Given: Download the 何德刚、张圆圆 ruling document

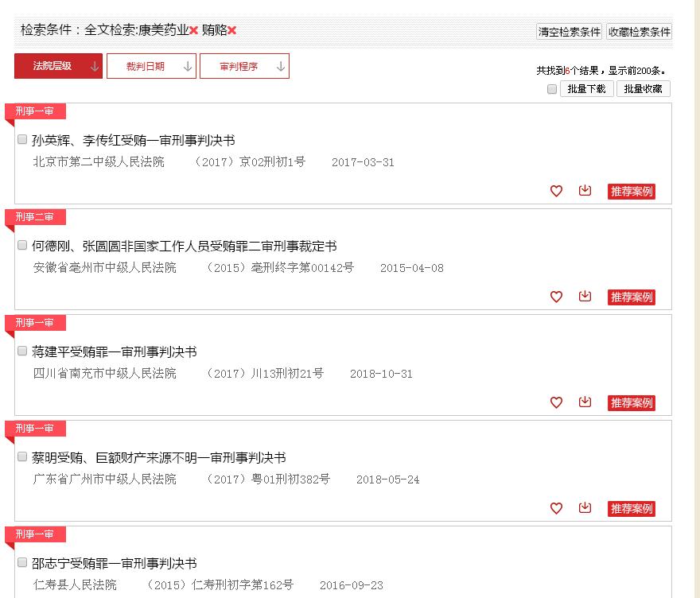Looking at the screenshot, I should coord(585,297).
